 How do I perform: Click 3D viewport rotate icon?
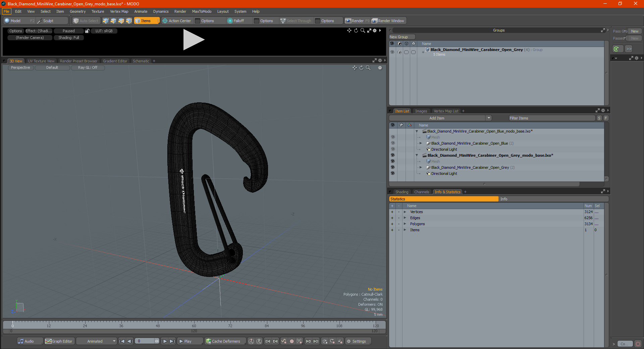pyautogui.click(x=361, y=68)
